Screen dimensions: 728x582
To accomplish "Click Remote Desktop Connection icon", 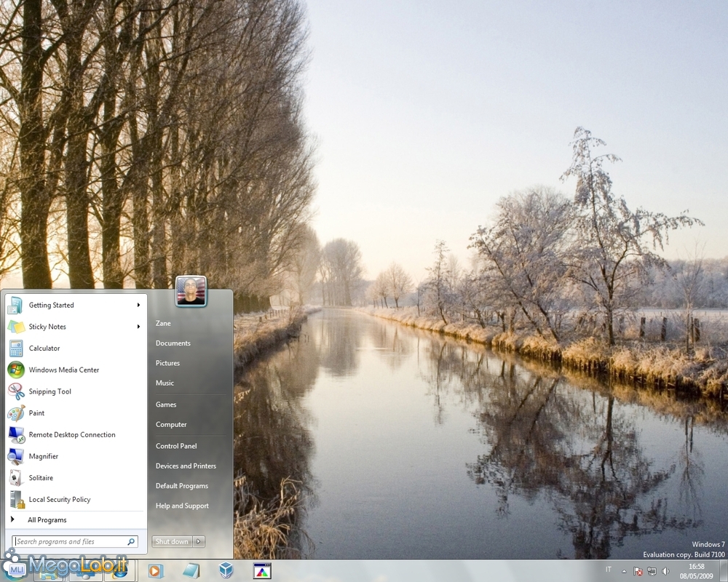I will tap(16, 435).
